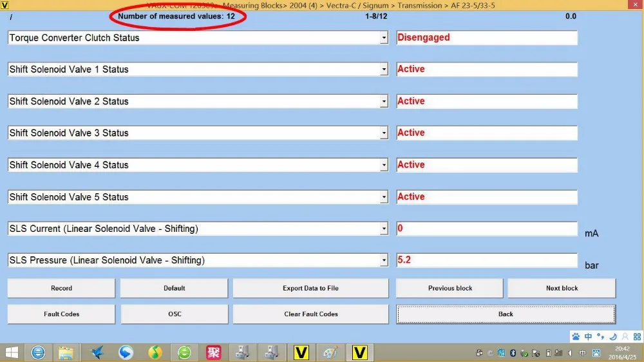Open the blue round arrow browser icon
This screenshot has height=362, width=644.
click(x=126, y=352)
